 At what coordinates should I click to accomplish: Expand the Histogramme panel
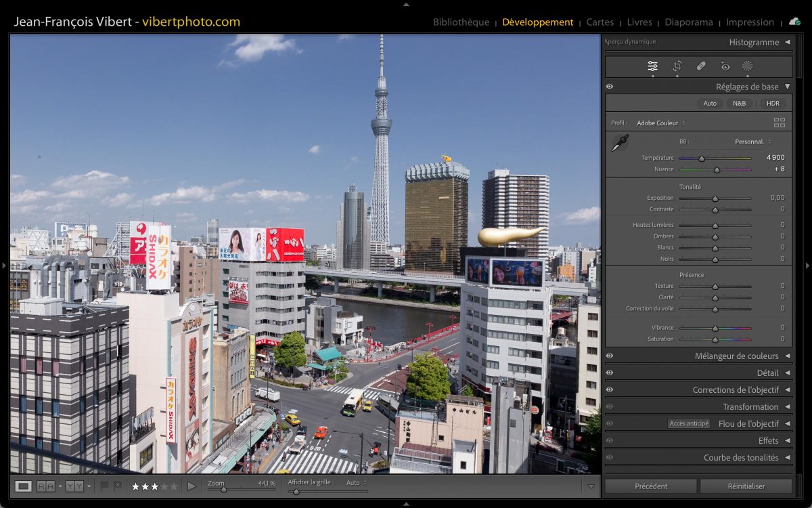787,42
